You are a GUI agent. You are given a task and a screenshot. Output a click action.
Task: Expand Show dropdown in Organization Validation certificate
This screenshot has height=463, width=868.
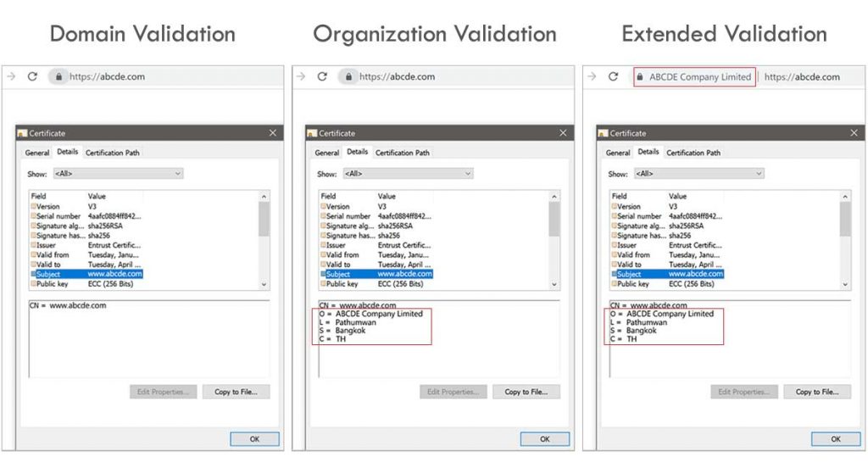408,173
